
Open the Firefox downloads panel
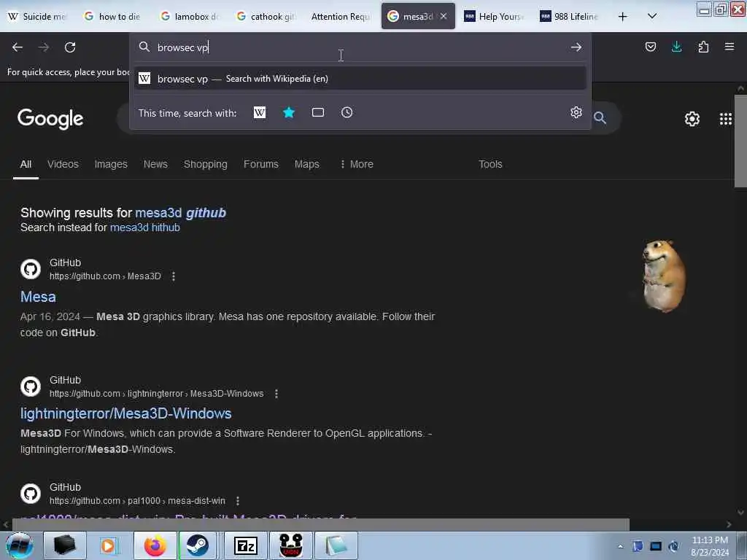(x=676, y=47)
